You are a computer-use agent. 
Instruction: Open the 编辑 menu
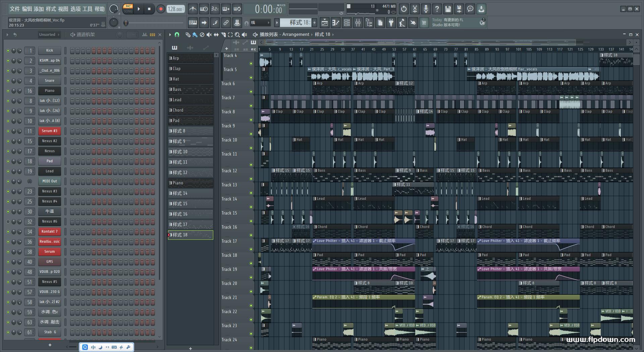[27, 9]
